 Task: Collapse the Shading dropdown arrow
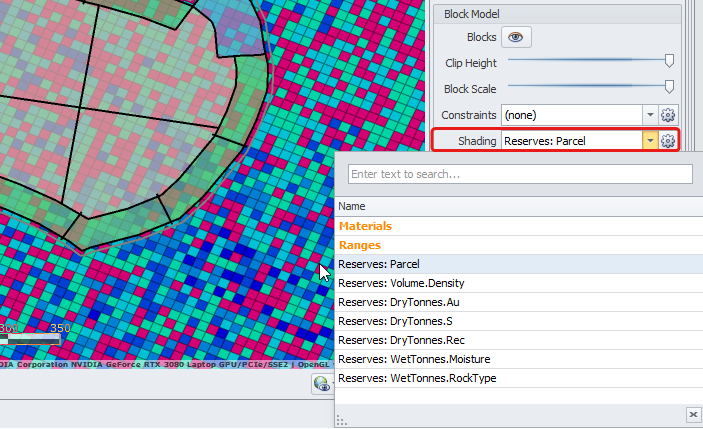(650, 141)
